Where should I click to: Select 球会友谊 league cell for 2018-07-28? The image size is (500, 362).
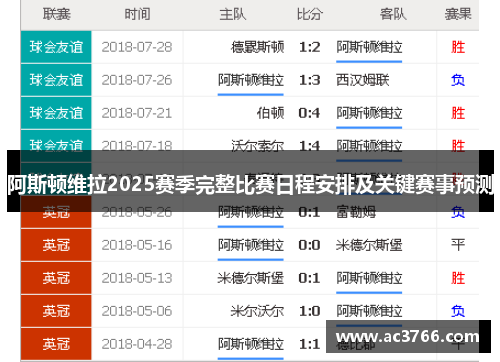56,47
